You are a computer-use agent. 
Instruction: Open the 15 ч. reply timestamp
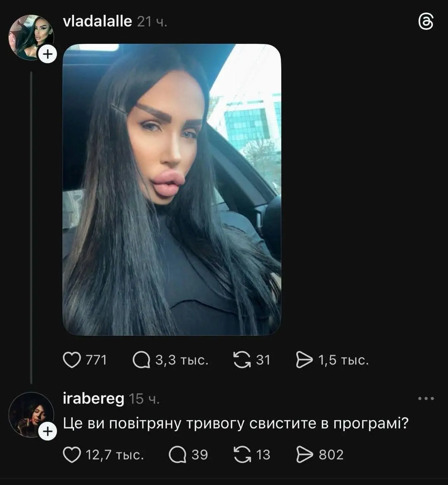coord(144,399)
